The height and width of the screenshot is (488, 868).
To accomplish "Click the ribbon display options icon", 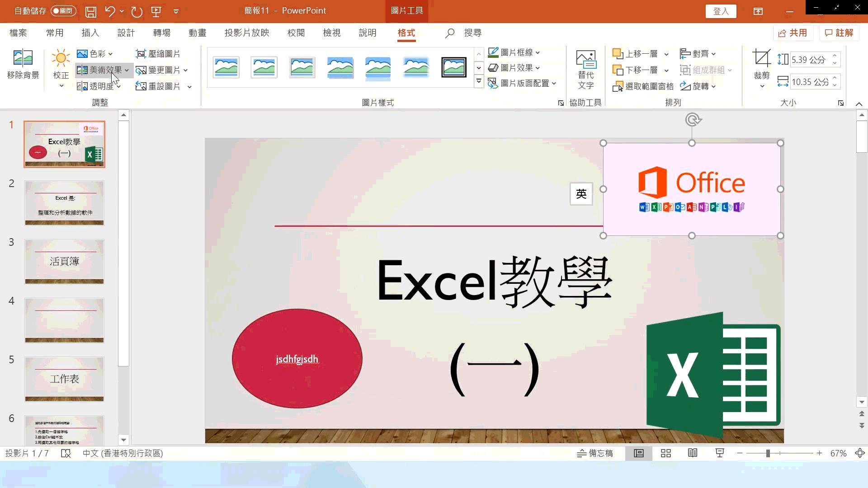I will (758, 11).
